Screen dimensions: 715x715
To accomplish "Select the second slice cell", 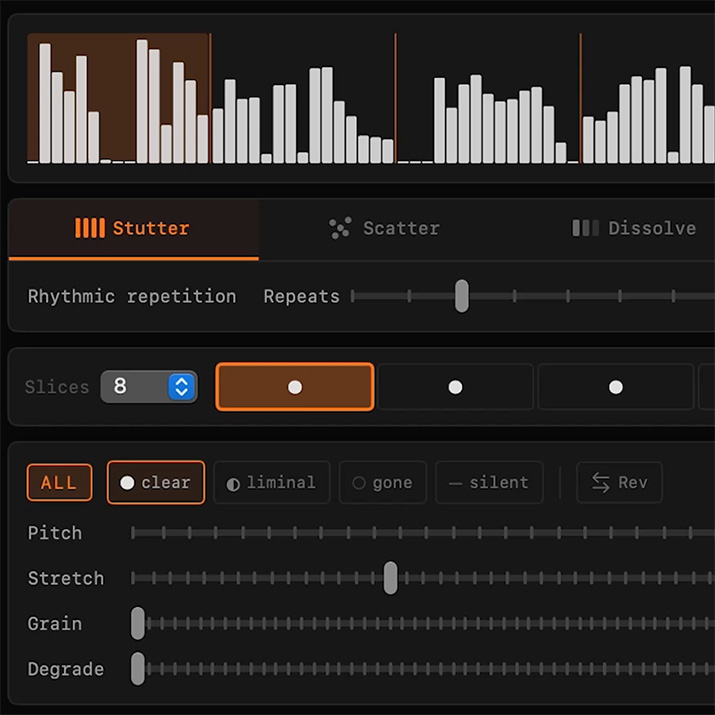I will coord(455,387).
